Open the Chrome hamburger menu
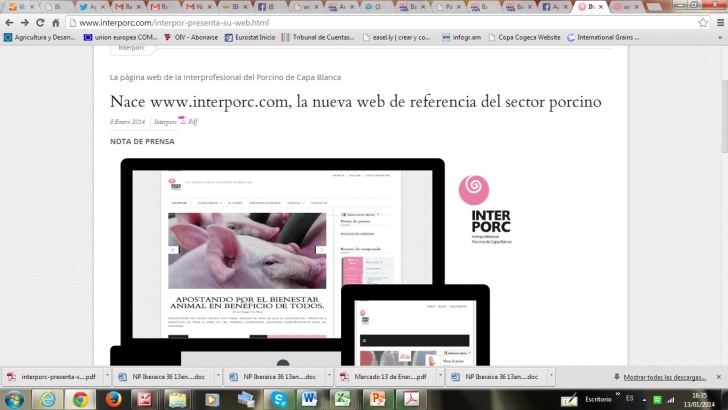The width and height of the screenshot is (728, 410). (718, 22)
